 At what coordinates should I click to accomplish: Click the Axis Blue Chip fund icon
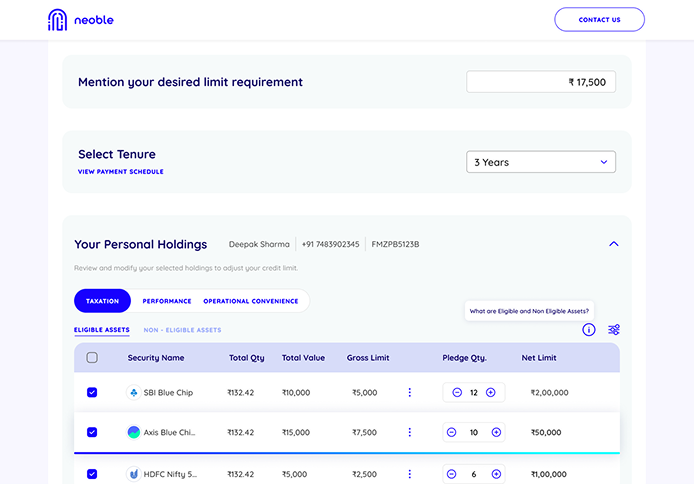point(134,432)
